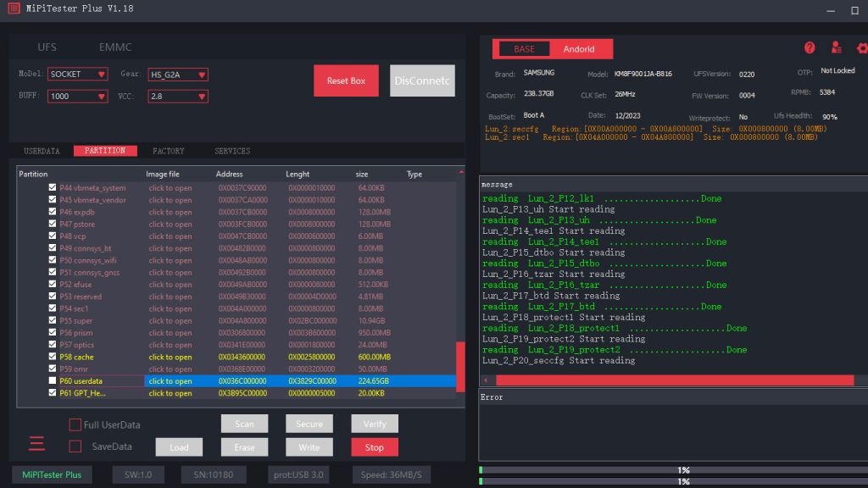Open the VCC 2.8 voltage dropdown
868x488 pixels.
177,96
